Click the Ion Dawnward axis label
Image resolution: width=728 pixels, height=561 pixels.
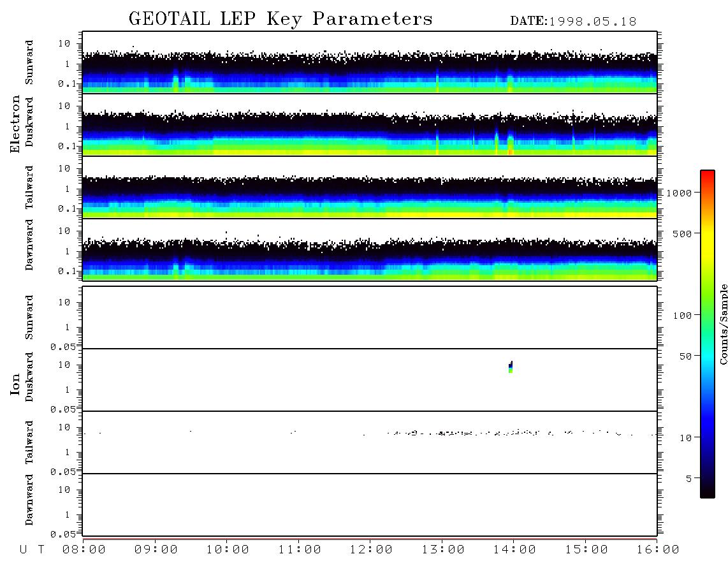(29, 500)
